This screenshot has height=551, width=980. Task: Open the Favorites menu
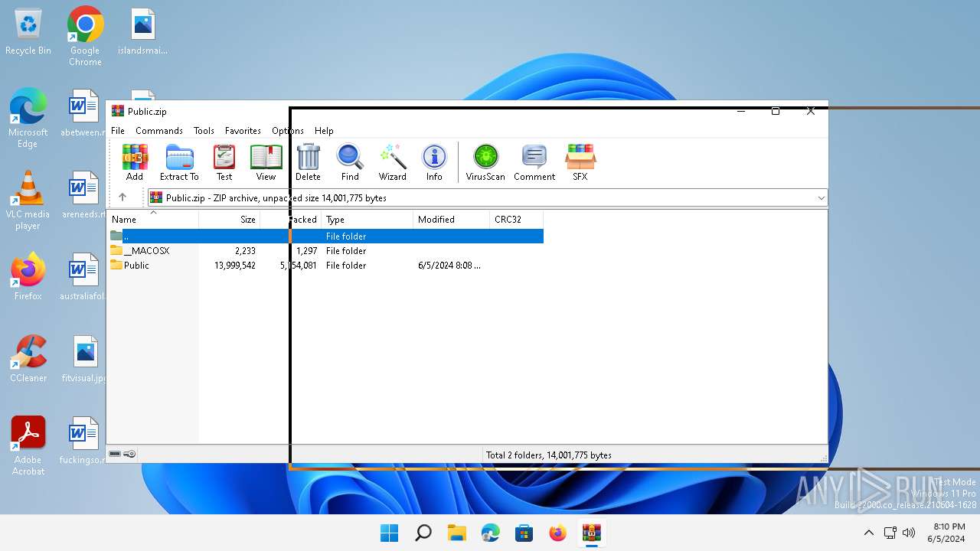click(x=243, y=131)
